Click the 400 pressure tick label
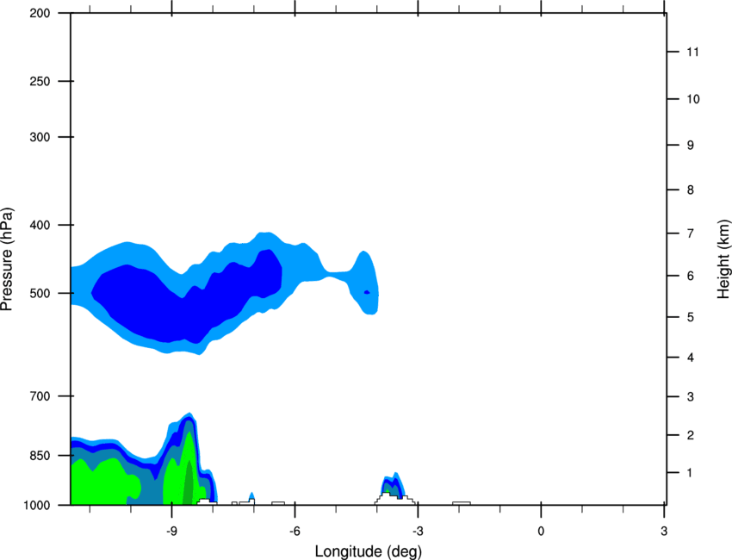 tap(40, 225)
